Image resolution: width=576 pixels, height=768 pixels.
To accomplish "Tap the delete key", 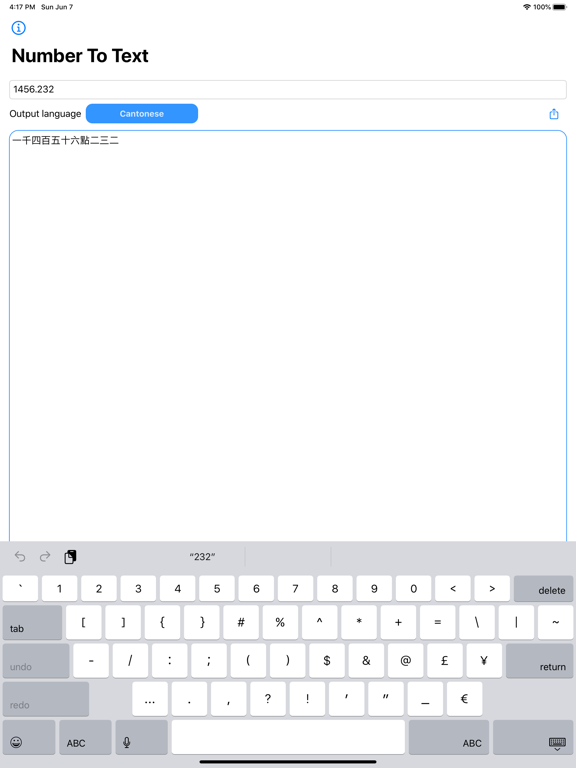I will pos(543,589).
